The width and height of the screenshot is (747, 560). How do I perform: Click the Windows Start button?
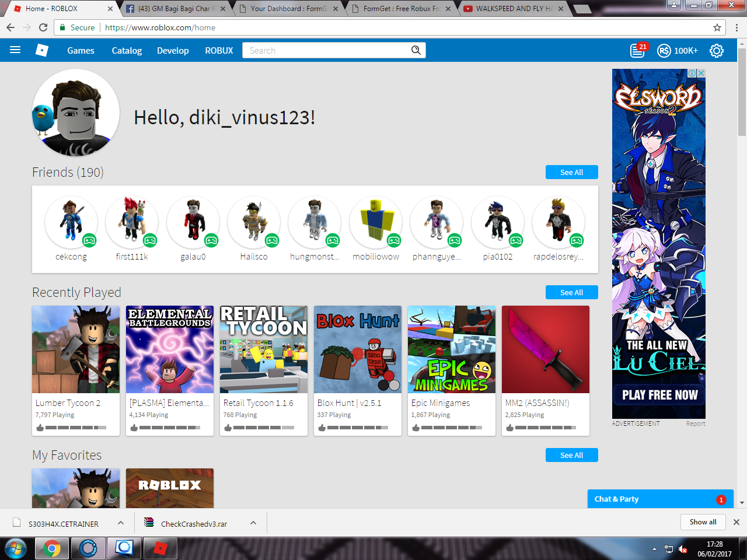coord(16,549)
